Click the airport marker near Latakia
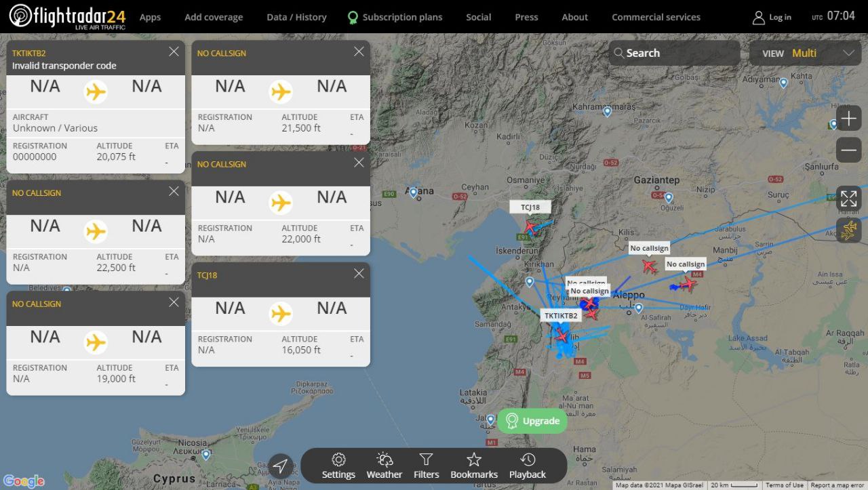The image size is (868, 490). [x=490, y=420]
